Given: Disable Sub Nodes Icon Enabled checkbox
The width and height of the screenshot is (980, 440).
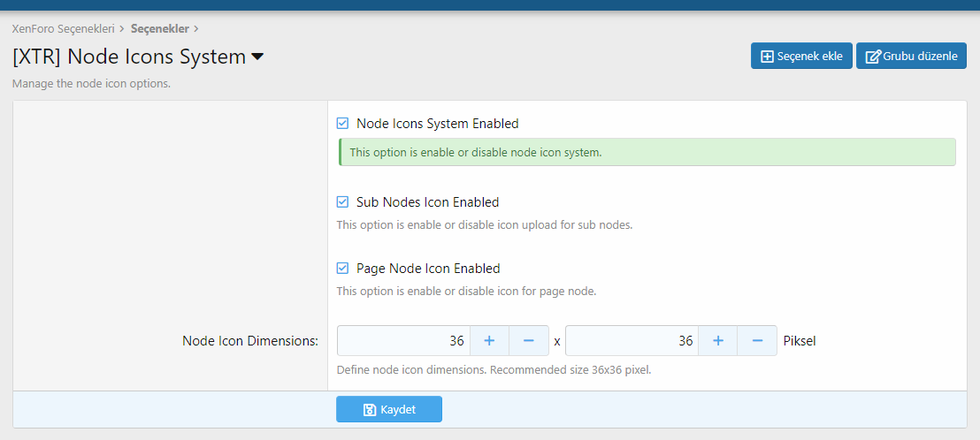Looking at the screenshot, I should (342, 202).
